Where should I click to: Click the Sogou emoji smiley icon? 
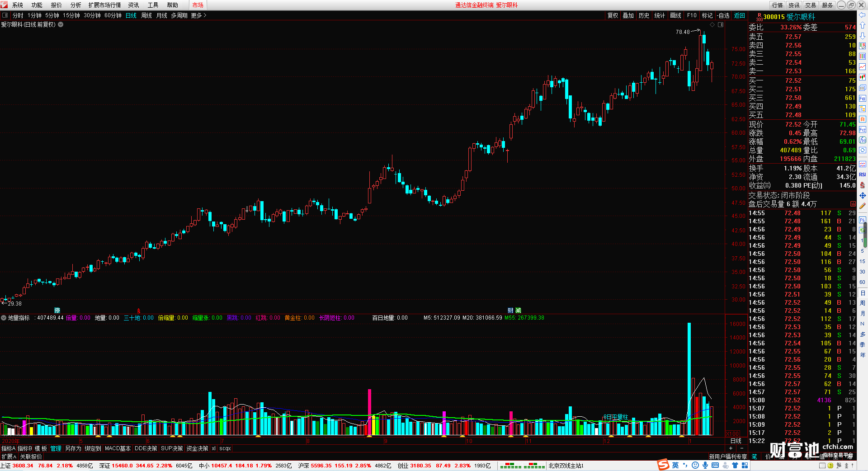pos(695,465)
